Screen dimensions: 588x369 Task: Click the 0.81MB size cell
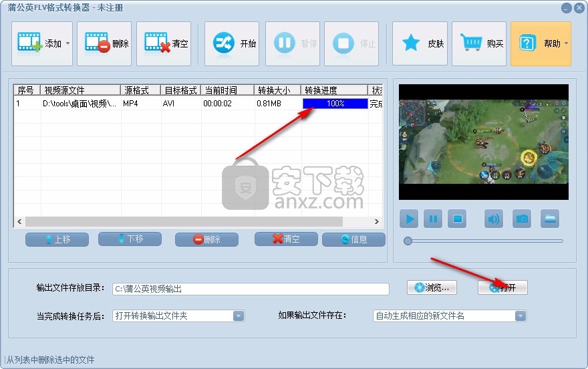[269, 104]
